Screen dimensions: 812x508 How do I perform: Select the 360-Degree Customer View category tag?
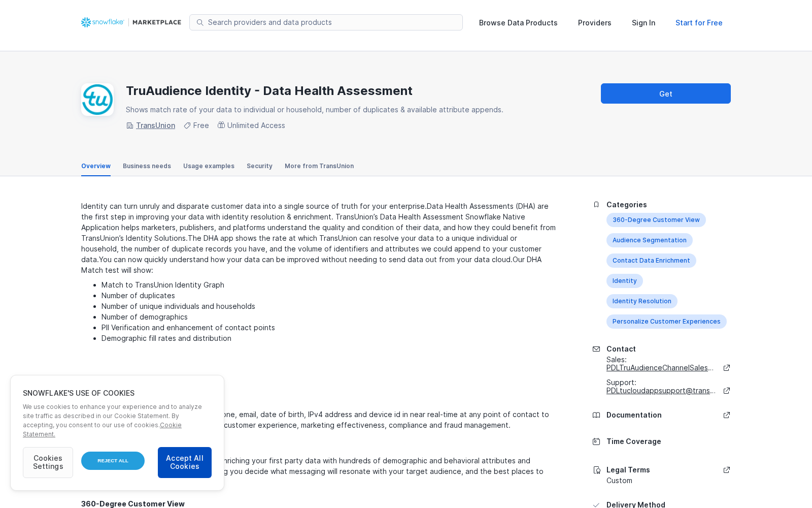tap(656, 220)
